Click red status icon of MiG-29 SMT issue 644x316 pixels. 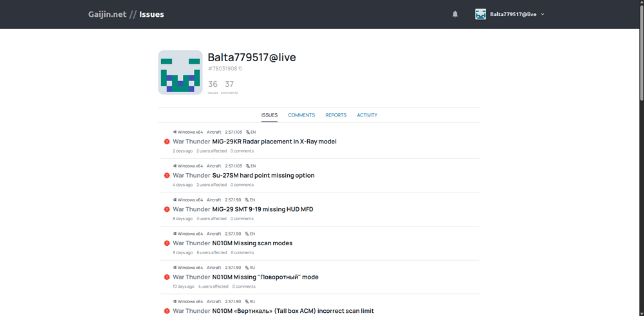(167, 209)
